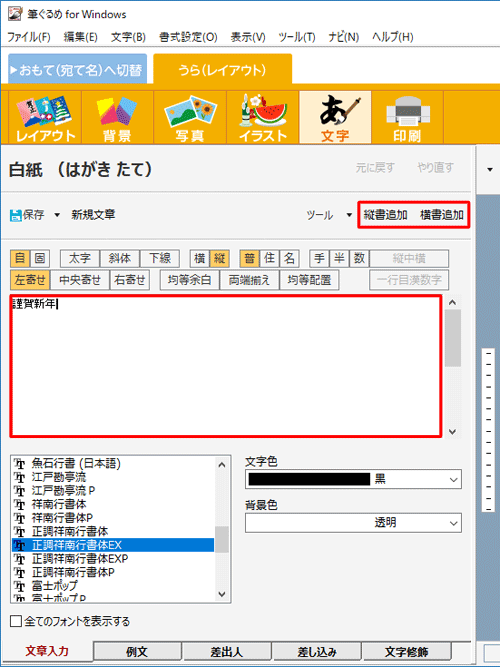Click the 保存 floppy disk save icon

(x=16, y=215)
